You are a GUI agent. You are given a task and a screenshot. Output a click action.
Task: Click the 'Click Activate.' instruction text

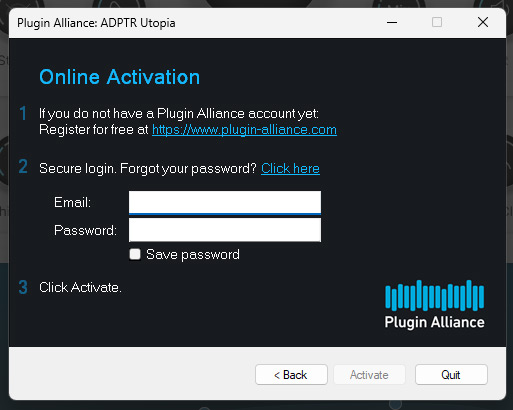[x=80, y=287]
